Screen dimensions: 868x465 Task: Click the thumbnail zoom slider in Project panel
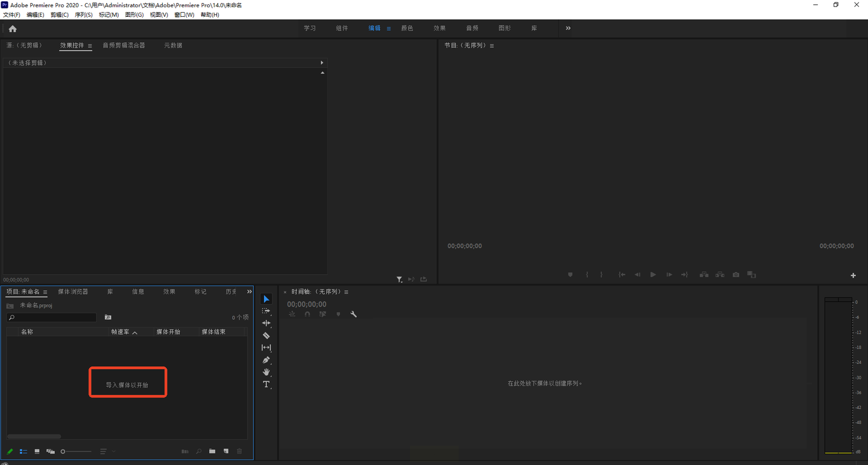tap(77, 451)
